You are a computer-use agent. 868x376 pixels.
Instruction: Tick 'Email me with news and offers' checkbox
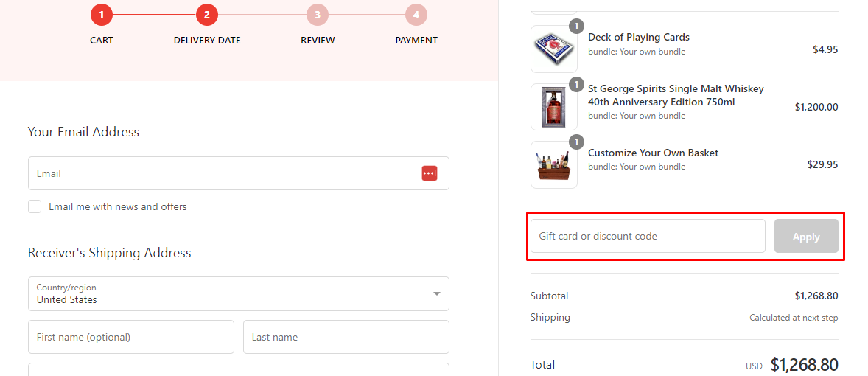(x=35, y=206)
